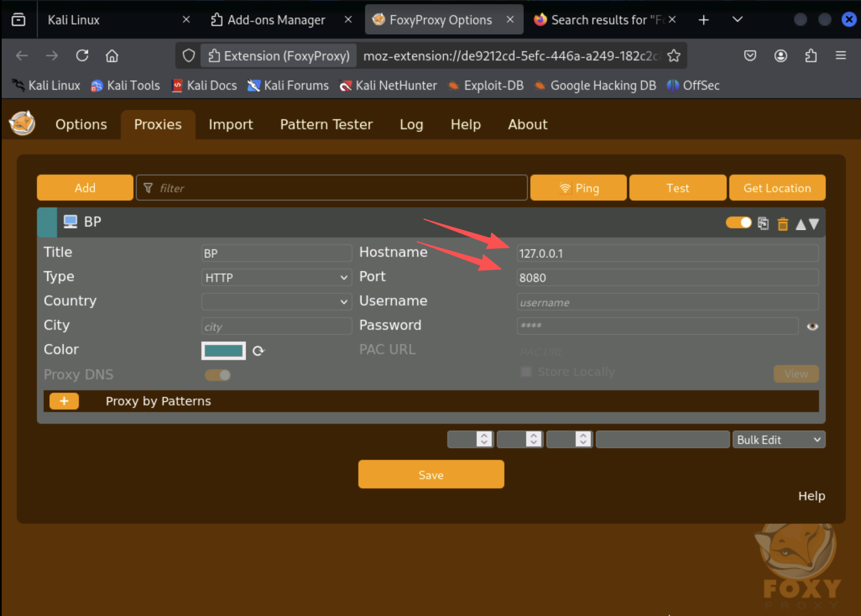Toggle the Proxy DNS switch

218,375
